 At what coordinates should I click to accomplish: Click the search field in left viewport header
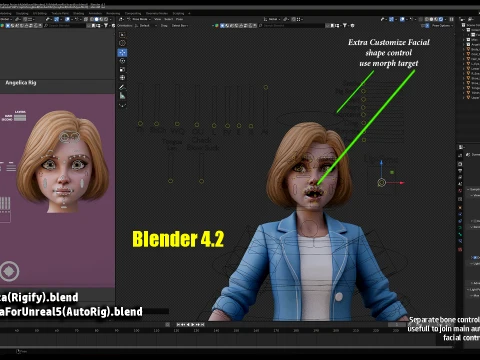65,25
